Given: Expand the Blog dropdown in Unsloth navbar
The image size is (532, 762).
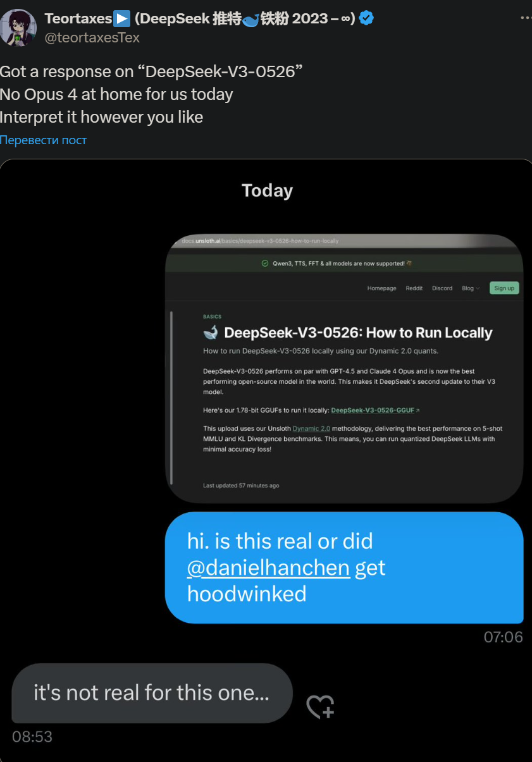Looking at the screenshot, I should (471, 288).
